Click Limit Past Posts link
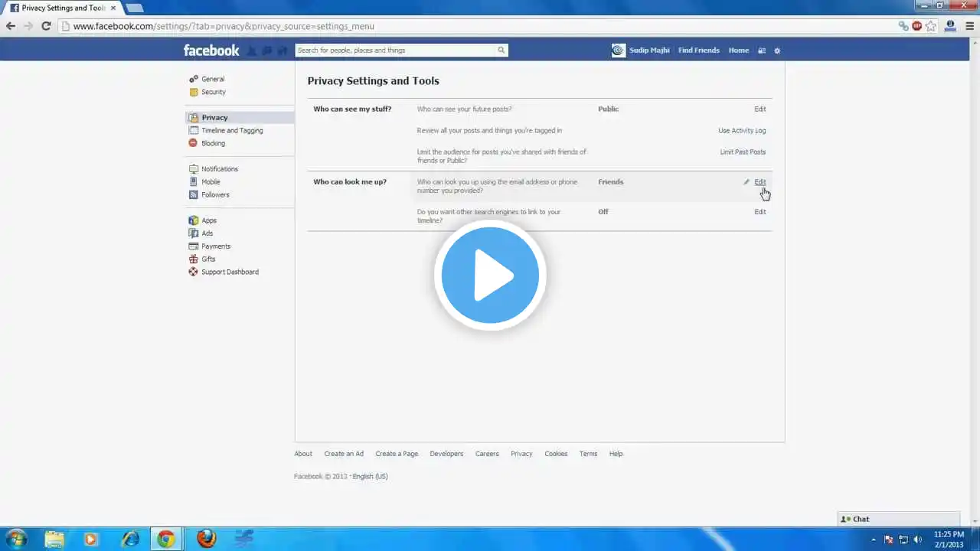The height and width of the screenshot is (551, 980). coord(743,152)
